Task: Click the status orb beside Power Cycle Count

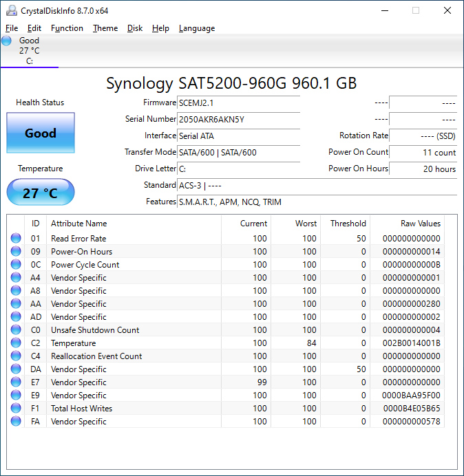Action: [16, 265]
